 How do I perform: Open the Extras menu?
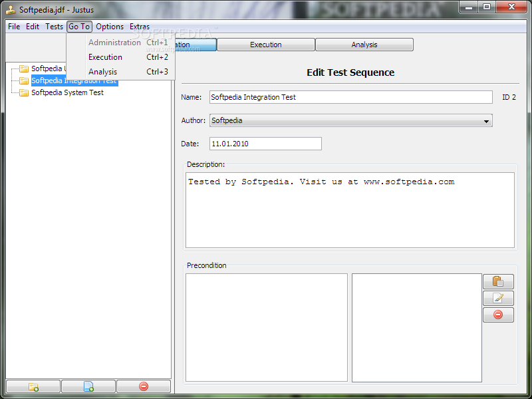[x=140, y=27]
